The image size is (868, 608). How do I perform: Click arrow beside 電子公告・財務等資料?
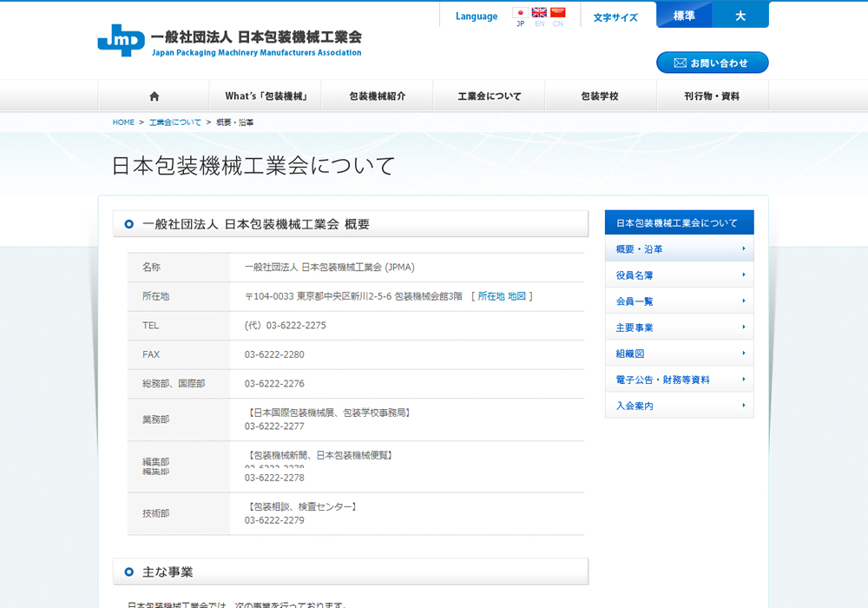coord(744,380)
